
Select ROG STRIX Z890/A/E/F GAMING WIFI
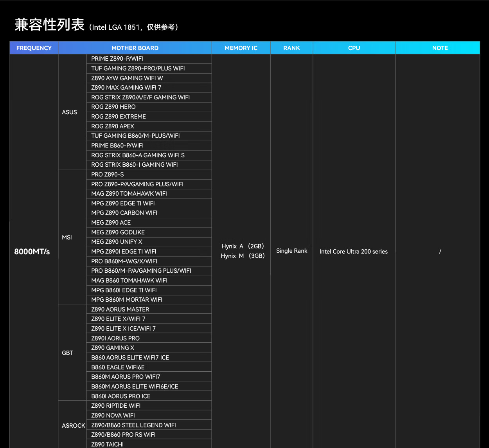(149, 97)
